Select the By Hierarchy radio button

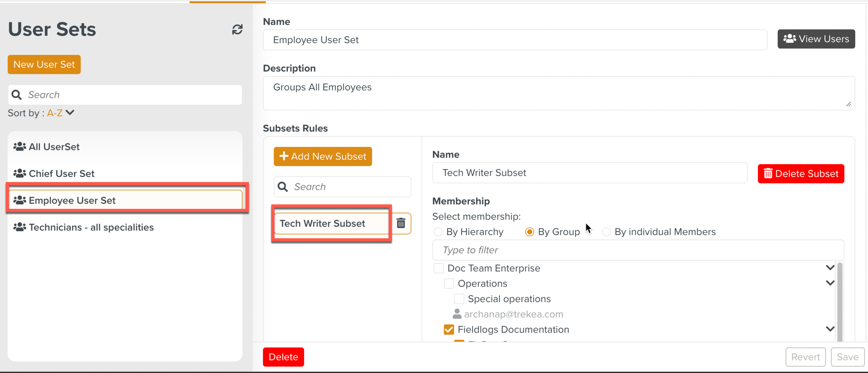438,232
